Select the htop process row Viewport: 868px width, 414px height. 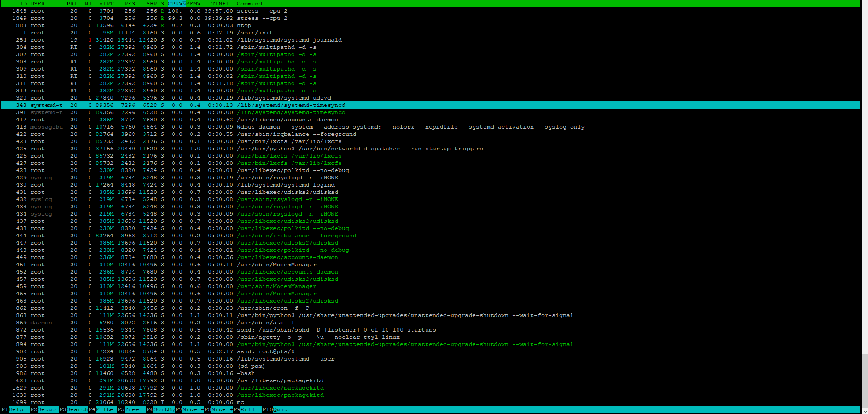click(x=430, y=25)
